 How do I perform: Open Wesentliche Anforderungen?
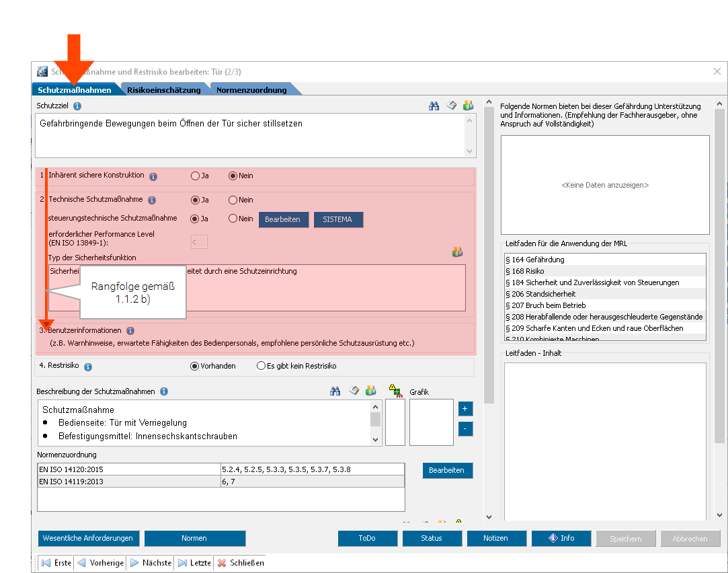(x=88, y=538)
